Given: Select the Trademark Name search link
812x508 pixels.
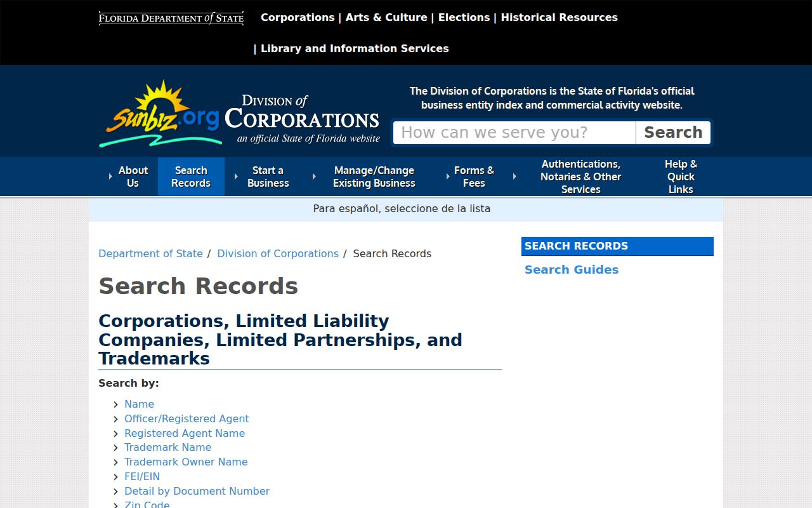Looking at the screenshot, I should point(167,447).
